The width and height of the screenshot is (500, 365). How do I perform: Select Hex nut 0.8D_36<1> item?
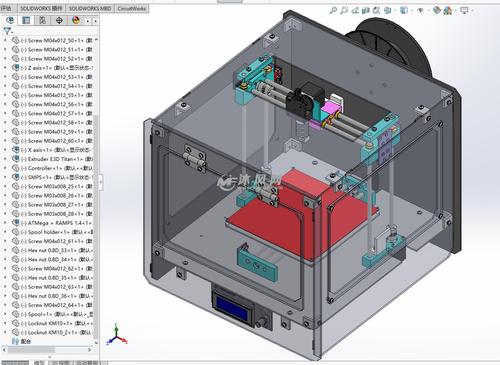point(52,296)
